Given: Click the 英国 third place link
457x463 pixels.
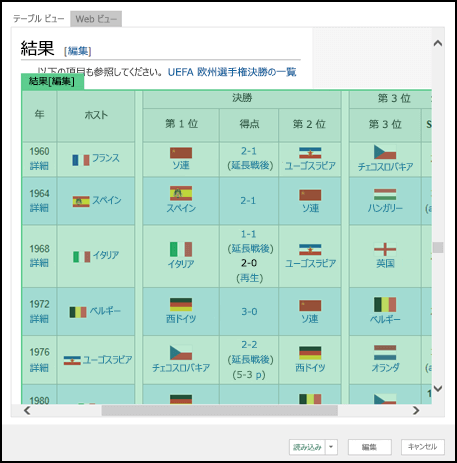Looking at the screenshot, I should 385,264.
